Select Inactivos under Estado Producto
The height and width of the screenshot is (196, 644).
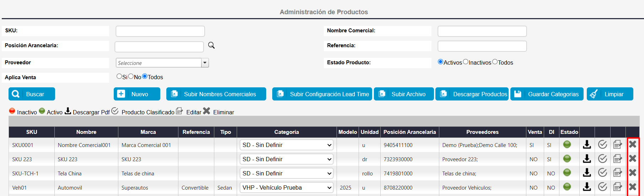point(466,62)
